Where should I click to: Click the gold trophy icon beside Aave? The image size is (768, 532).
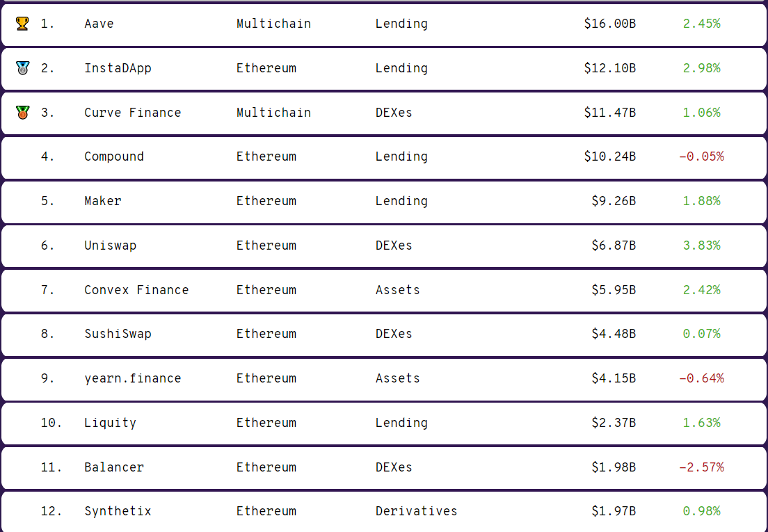22,24
